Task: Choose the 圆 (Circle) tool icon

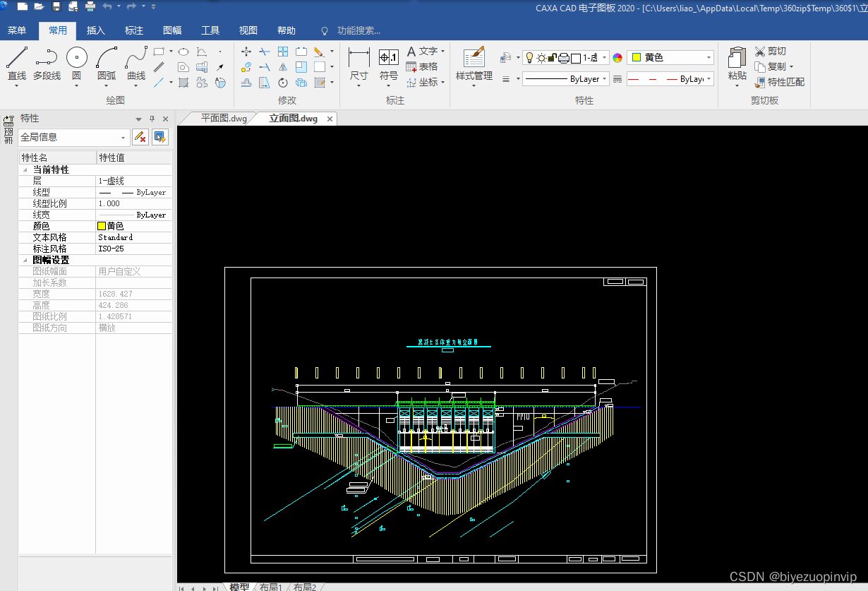Action: tap(77, 59)
